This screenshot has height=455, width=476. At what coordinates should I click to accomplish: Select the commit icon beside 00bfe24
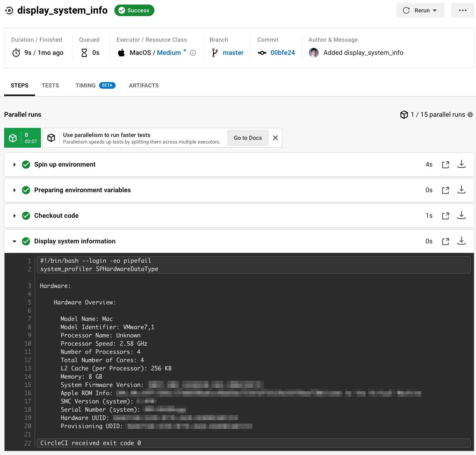click(262, 53)
